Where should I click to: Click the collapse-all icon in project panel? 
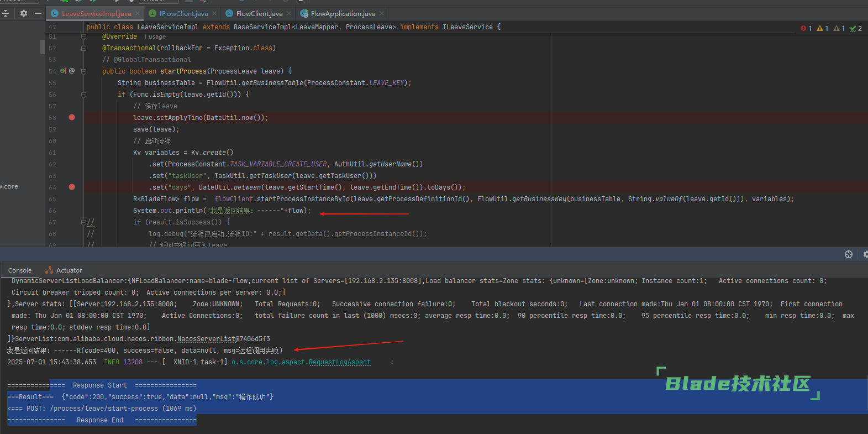[x=6, y=13]
